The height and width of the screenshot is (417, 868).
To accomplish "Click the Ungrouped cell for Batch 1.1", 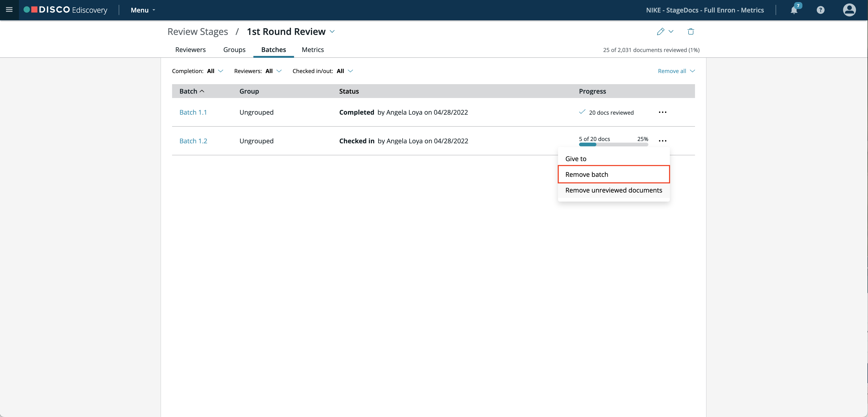I will pos(256,112).
